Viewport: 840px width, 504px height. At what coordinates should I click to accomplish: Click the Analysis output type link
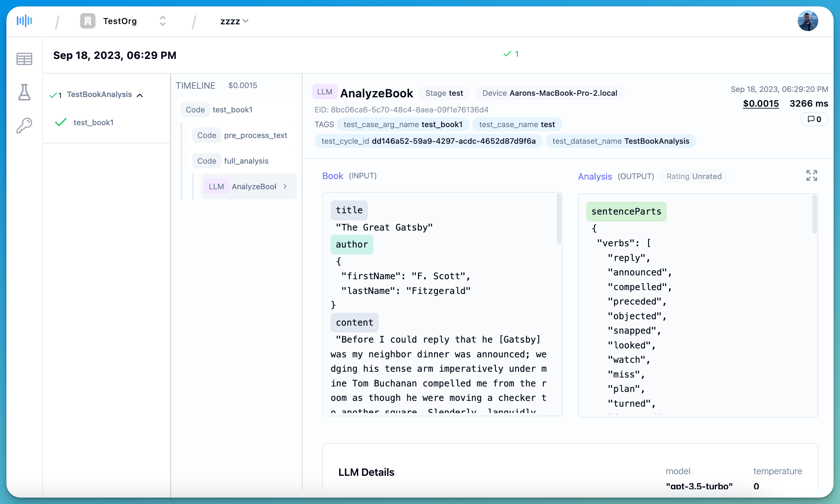595,176
